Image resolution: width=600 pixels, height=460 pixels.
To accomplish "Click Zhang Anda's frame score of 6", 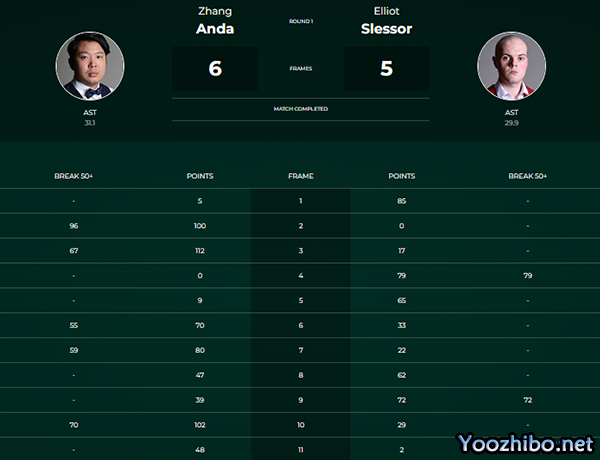I will [215, 69].
